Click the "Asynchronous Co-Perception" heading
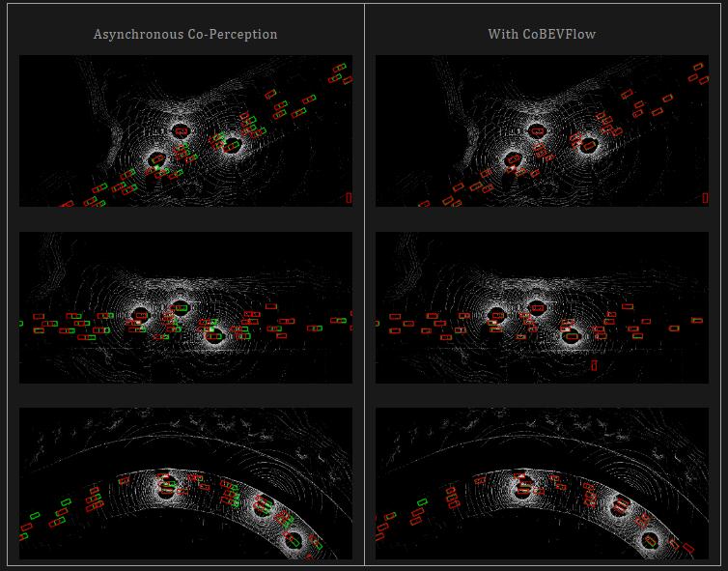The width and height of the screenshot is (728, 571). [185, 35]
